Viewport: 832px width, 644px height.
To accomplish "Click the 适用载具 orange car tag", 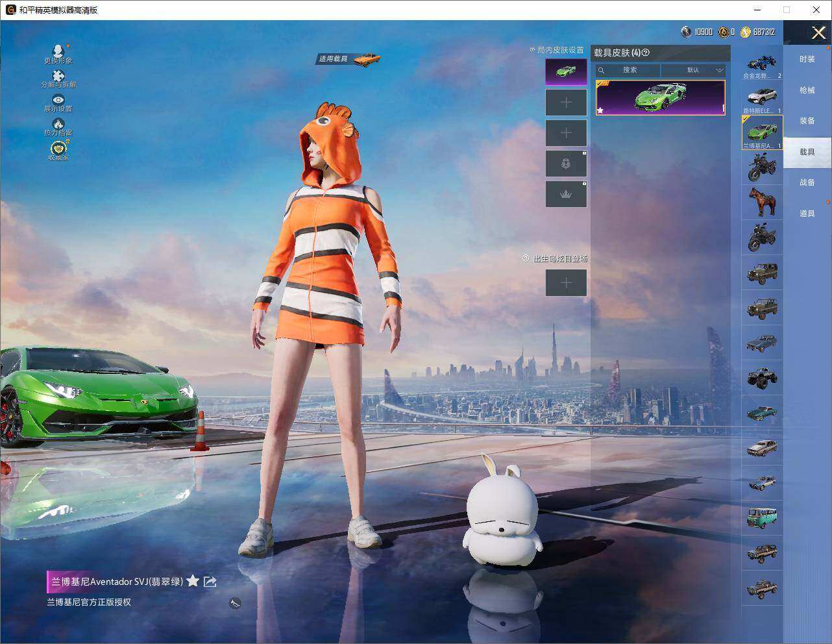I will pos(349,59).
